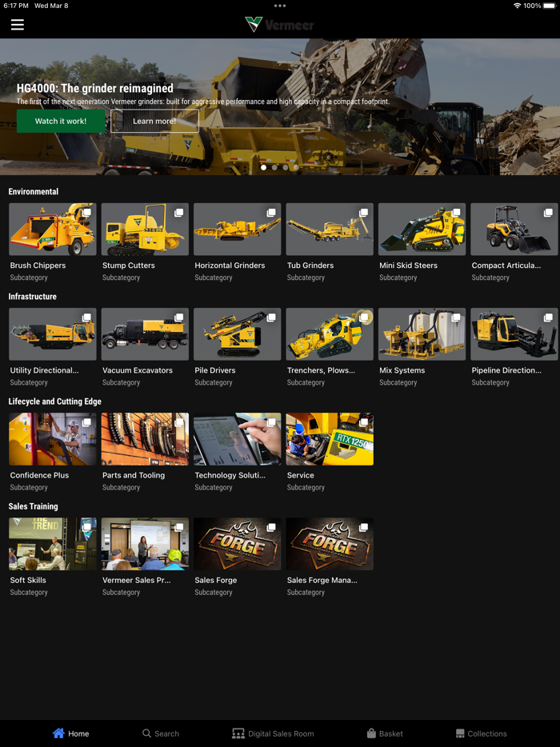This screenshot has width=560, height=747.
Task: Tap the Infrastructure section heading
Action: pyautogui.click(x=33, y=297)
